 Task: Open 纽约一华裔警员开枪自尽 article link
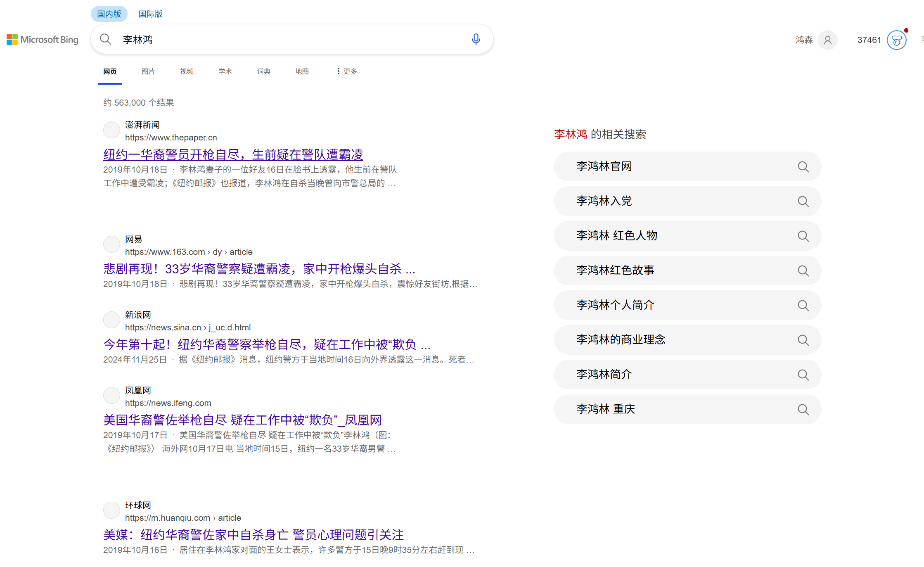(x=233, y=154)
